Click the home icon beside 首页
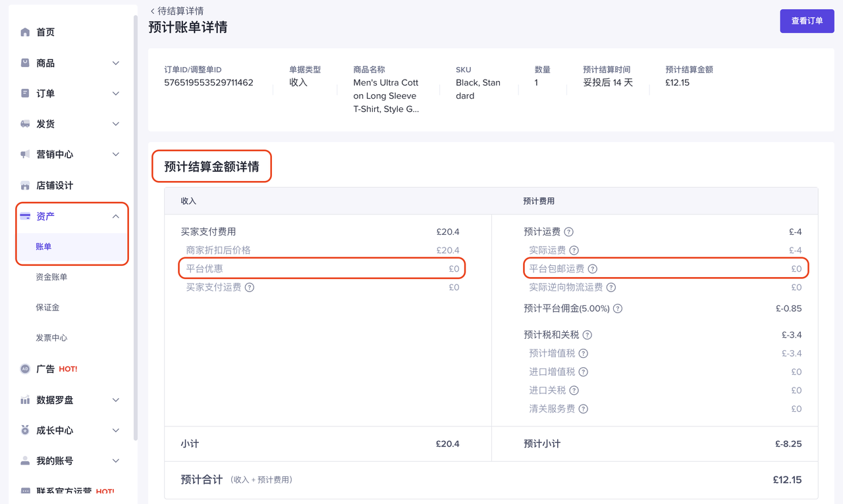The height and width of the screenshot is (504, 843). tap(25, 32)
